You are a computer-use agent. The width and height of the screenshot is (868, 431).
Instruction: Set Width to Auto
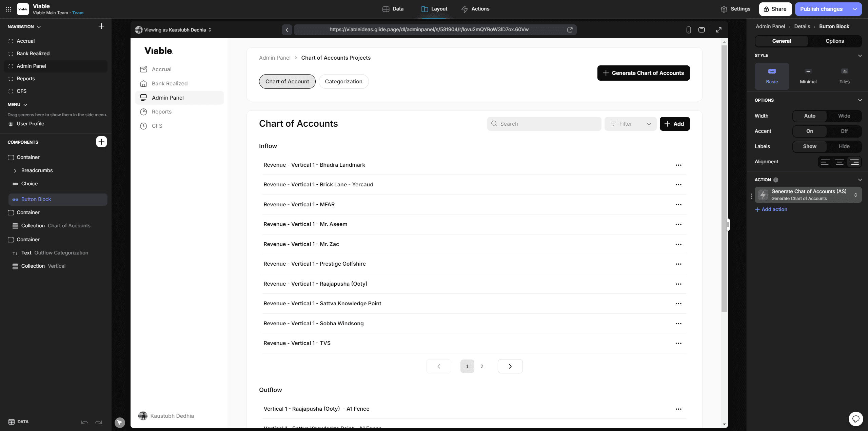(x=809, y=116)
